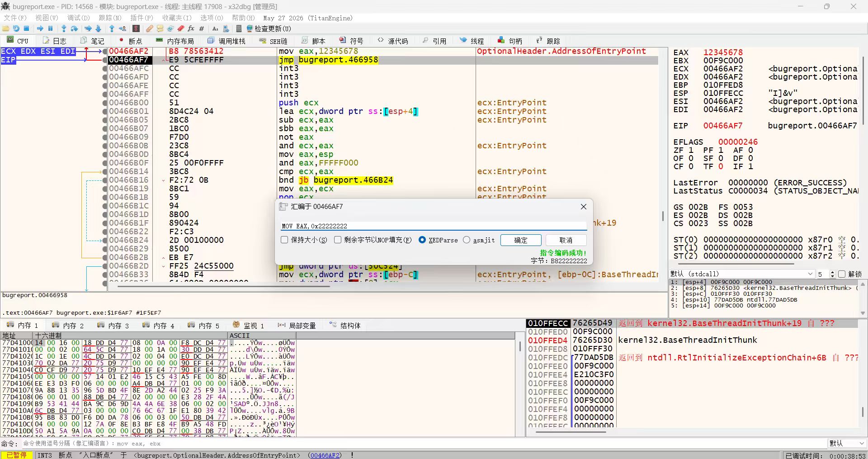
Task: Click the 确定 button in assemble dialog
Action: 521,240
